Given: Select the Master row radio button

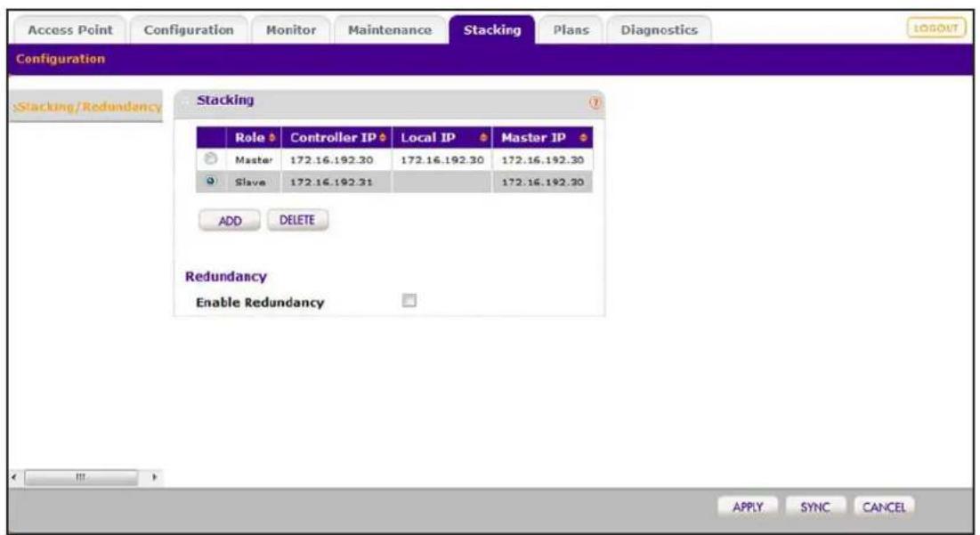Looking at the screenshot, I should [x=211, y=158].
